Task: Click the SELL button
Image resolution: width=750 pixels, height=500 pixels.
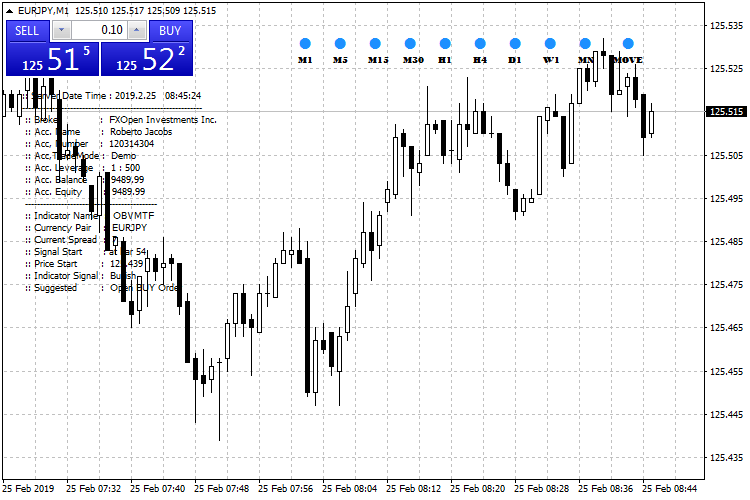Action: [27, 30]
